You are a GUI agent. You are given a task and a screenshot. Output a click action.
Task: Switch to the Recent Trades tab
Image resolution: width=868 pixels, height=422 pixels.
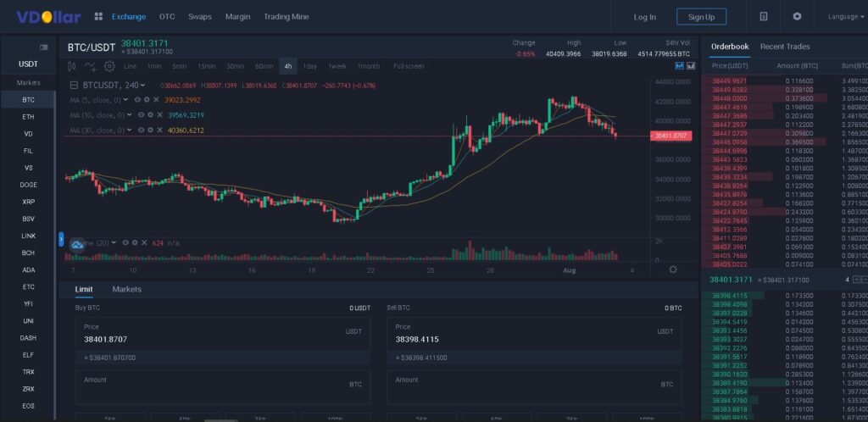point(784,47)
